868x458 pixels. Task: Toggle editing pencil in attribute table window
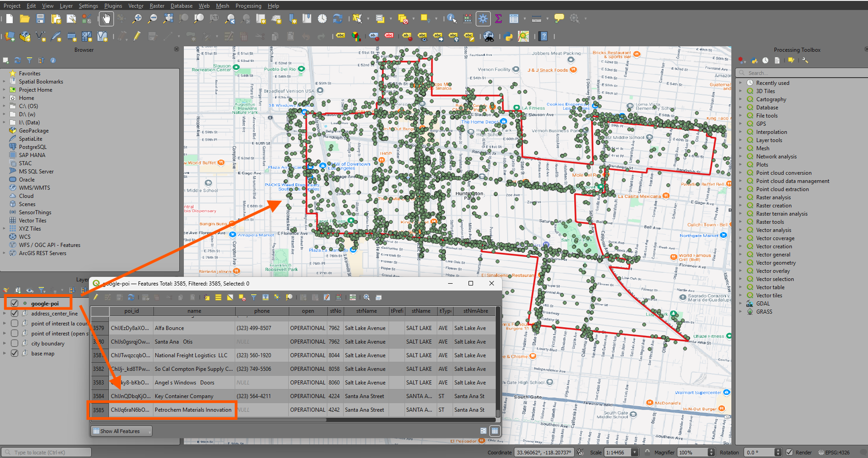(96, 297)
